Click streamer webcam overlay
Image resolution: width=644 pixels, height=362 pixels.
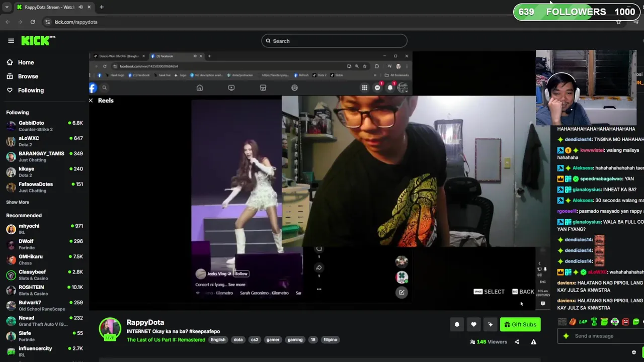(586, 87)
